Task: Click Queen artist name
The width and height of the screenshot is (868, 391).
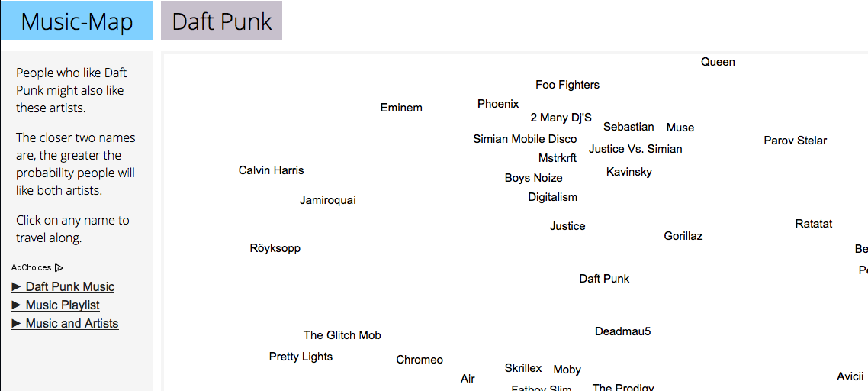Action: click(x=718, y=62)
